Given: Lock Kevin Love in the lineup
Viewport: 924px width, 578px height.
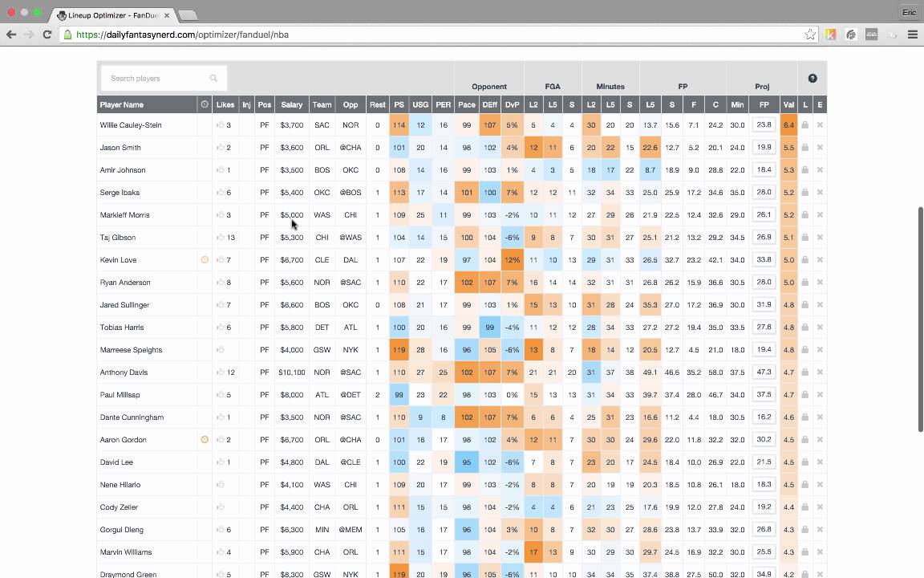Looking at the screenshot, I should (x=804, y=259).
